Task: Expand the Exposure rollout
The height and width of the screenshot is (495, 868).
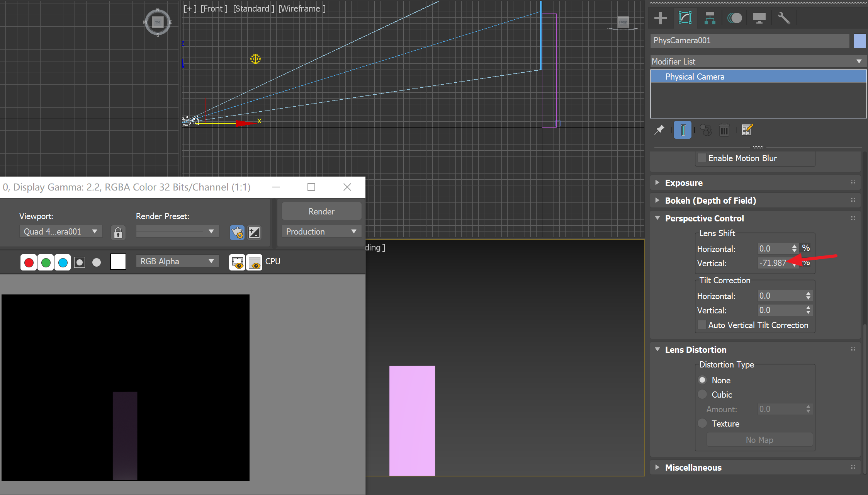Action: tap(684, 183)
